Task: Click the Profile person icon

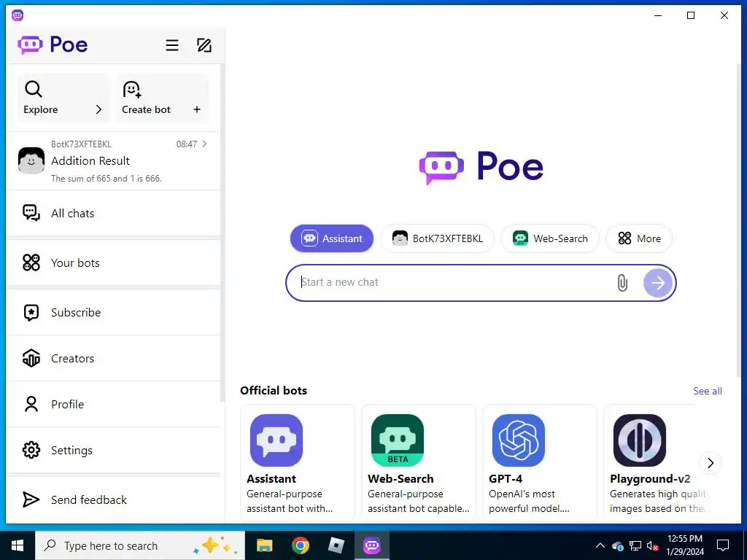Action: point(31,404)
